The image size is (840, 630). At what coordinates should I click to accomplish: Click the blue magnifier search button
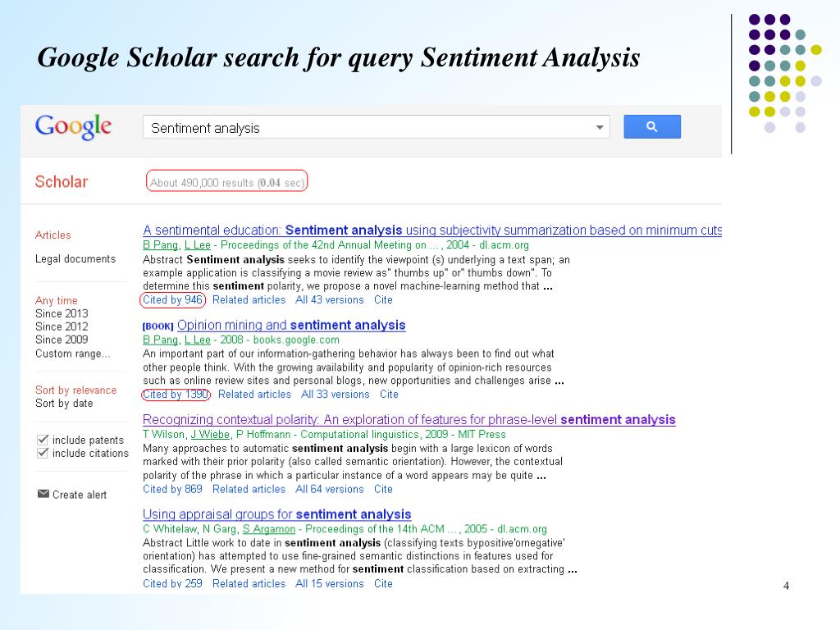(652, 126)
